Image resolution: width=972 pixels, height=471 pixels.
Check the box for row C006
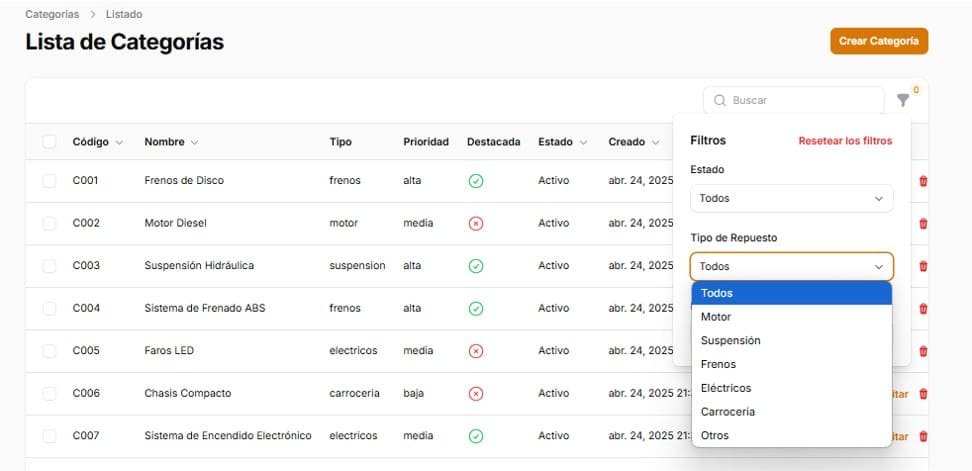49,394
